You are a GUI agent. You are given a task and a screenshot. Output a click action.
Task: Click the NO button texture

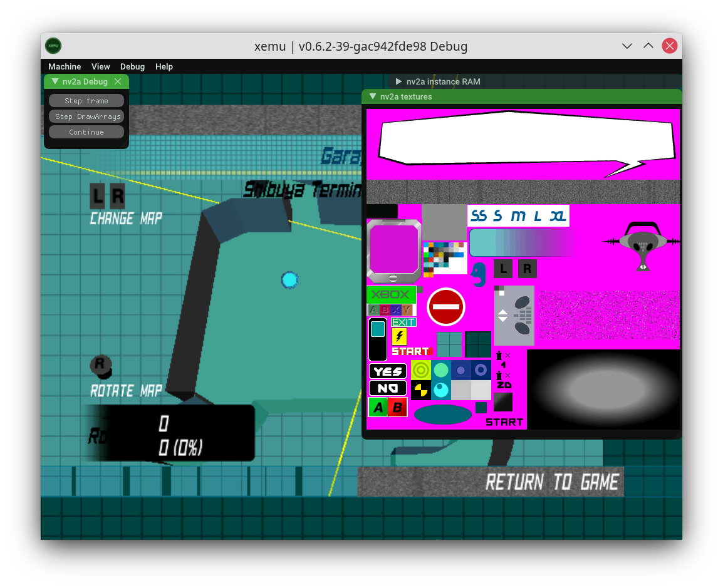tap(387, 388)
